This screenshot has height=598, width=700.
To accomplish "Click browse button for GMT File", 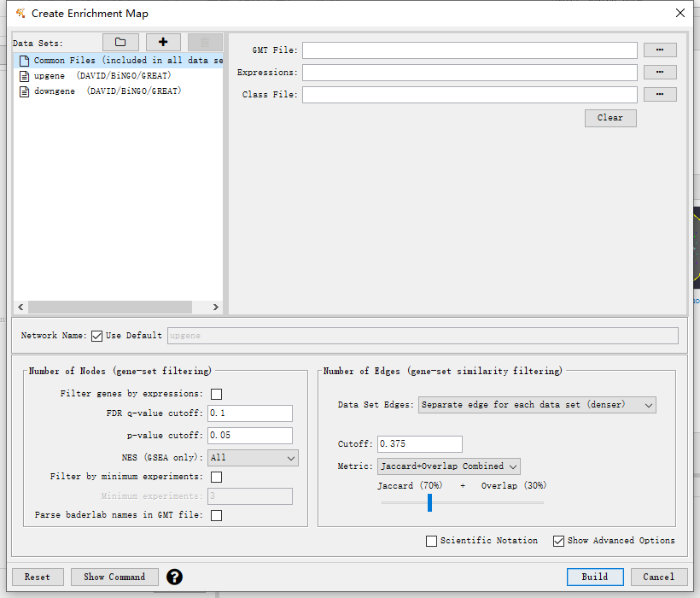I will point(660,50).
